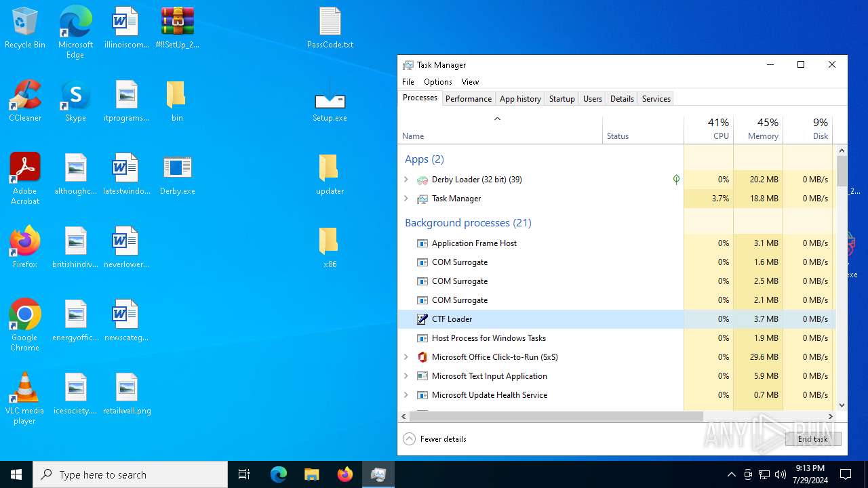Open Google Chrome desktop shortcut
Viewport: 868px width, 488px height.
tap(25, 325)
